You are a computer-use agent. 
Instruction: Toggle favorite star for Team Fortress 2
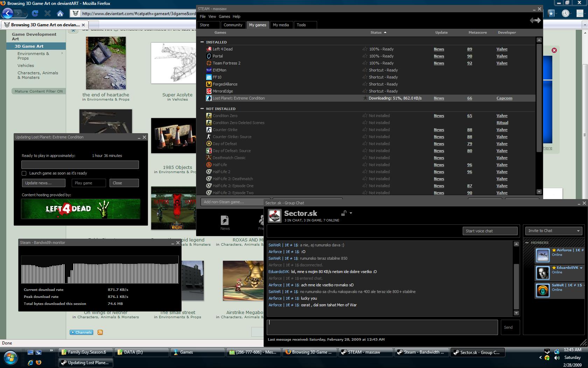point(365,63)
